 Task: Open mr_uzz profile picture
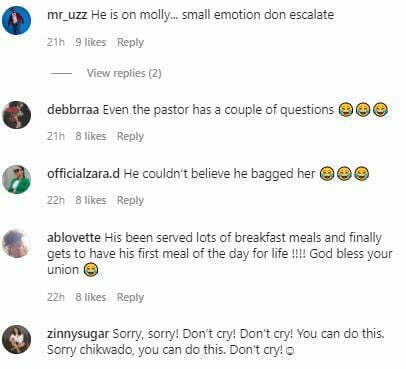point(17,20)
